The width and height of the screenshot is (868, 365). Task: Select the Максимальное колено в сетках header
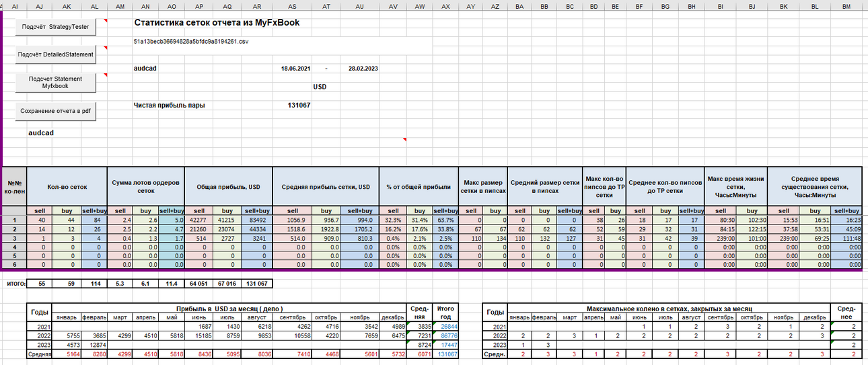click(668, 308)
